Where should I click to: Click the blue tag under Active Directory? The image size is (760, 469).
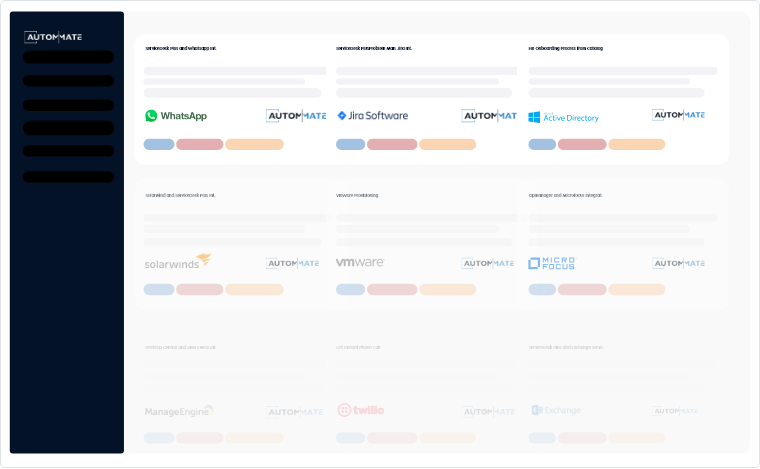tap(542, 144)
